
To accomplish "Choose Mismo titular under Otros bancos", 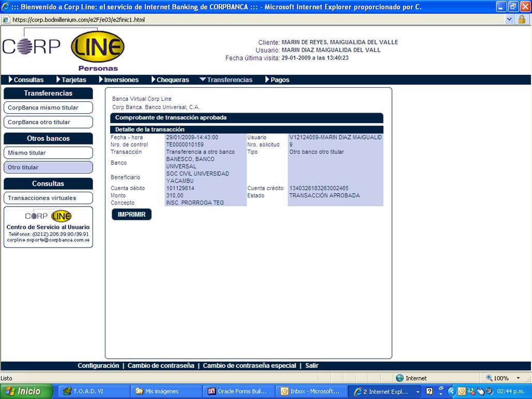I will click(48, 152).
